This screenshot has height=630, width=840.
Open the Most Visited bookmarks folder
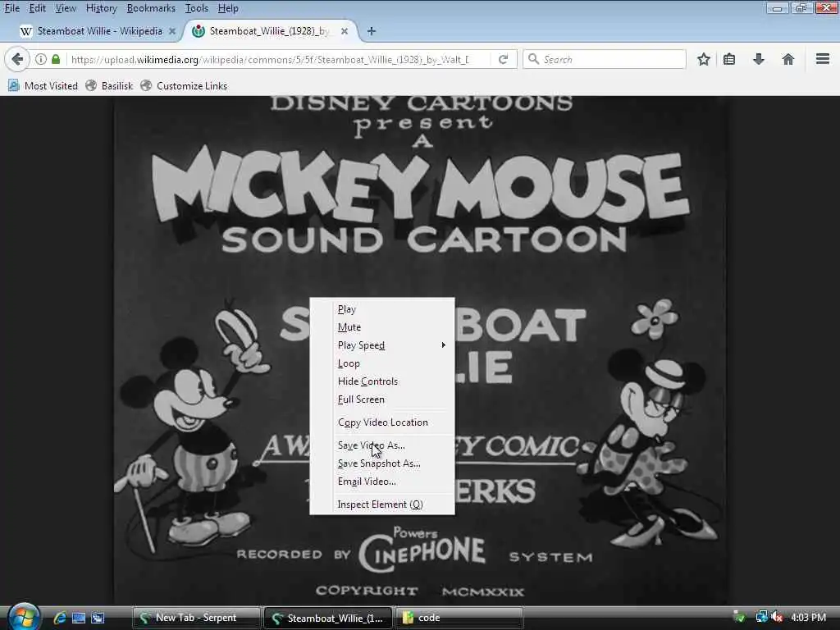43,85
